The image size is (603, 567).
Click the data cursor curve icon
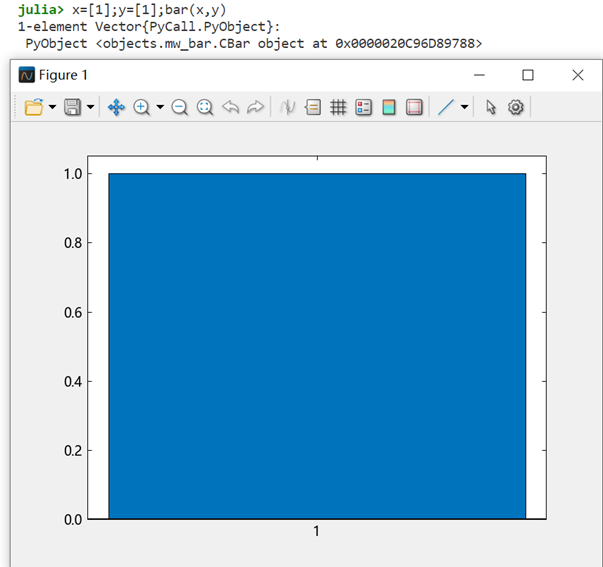point(287,107)
